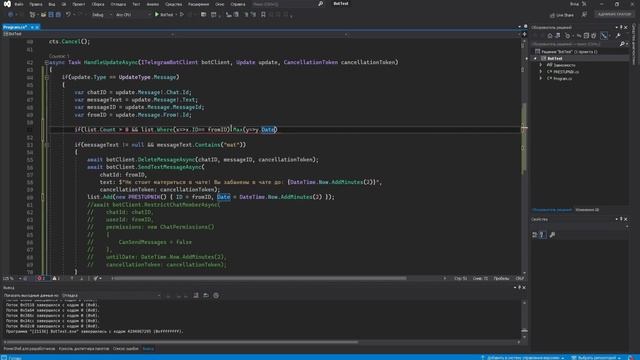This screenshot has height=360, width=640.
Task: Focus the search box in the title bar
Action: [288, 4]
